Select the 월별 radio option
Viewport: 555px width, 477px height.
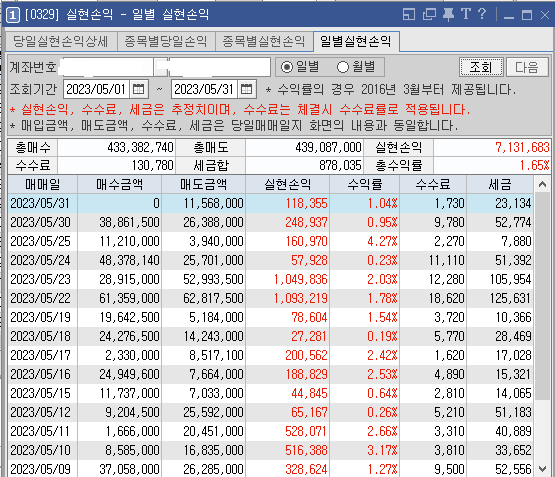click(356, 67)
